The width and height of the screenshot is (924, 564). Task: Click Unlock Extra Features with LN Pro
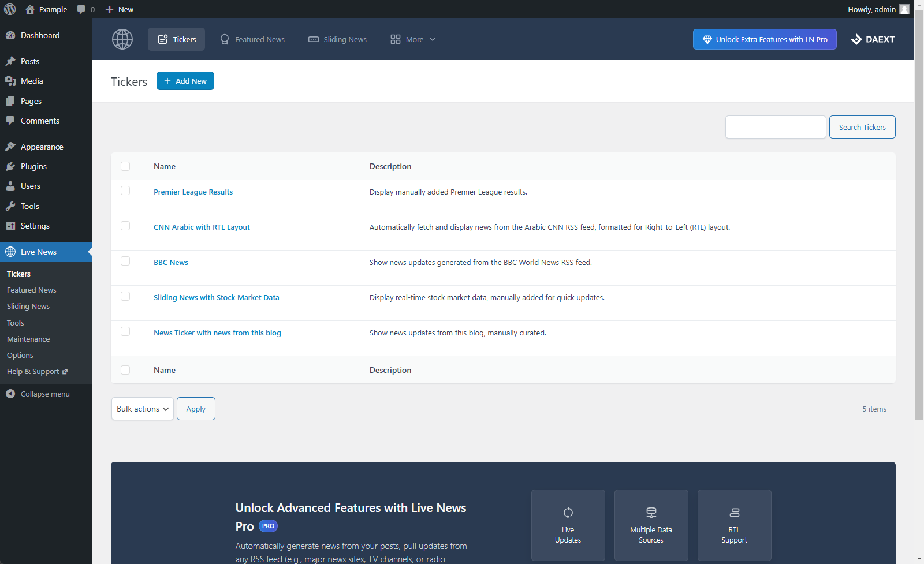(x=765, y=39)
